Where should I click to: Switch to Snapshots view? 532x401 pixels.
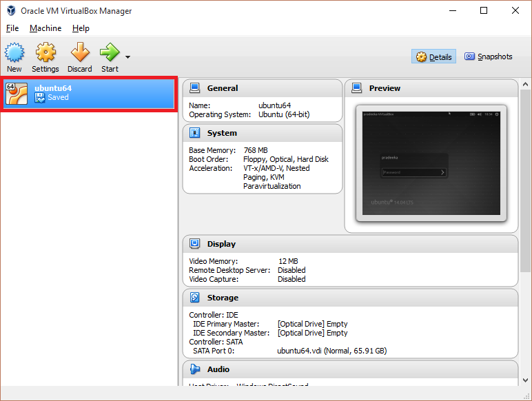click(488, 56)
